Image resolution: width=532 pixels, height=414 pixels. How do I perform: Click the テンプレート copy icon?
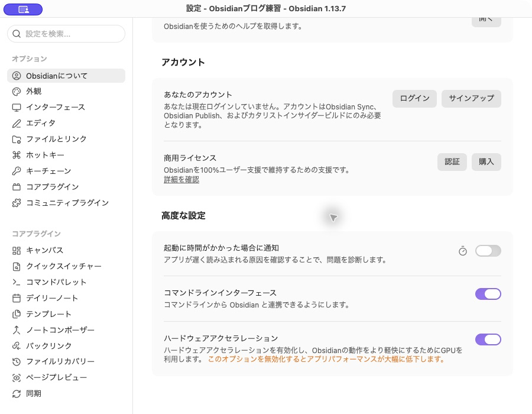point(17,314)
